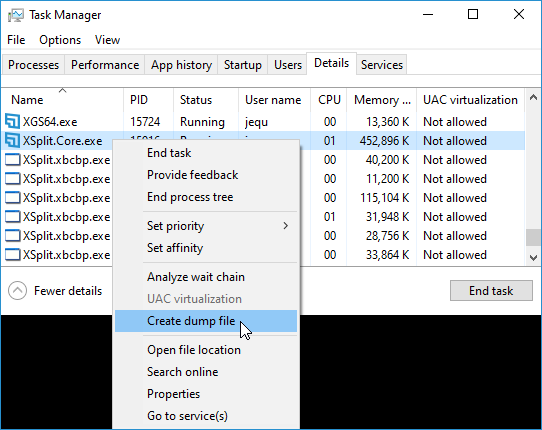This screenshot has width=542, height=430.
Task: Click the 40,200 K memory value
Action: coord(387,160)
